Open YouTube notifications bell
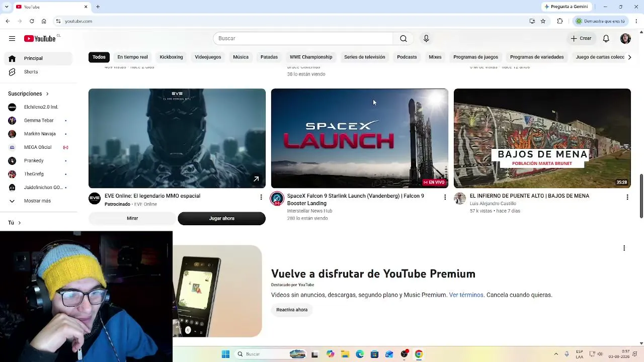 pyautogui.click(x=606, y=38)
